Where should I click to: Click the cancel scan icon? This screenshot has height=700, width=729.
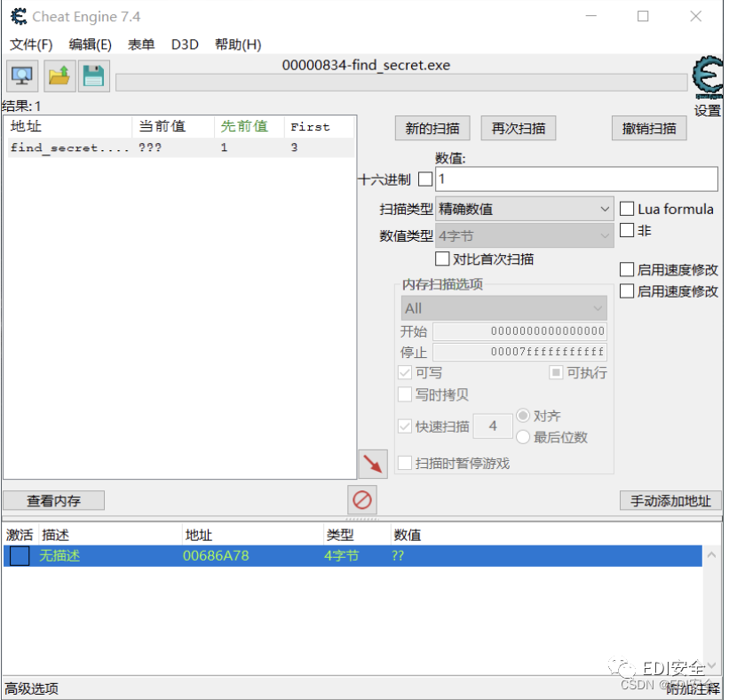tap(362, 499)
